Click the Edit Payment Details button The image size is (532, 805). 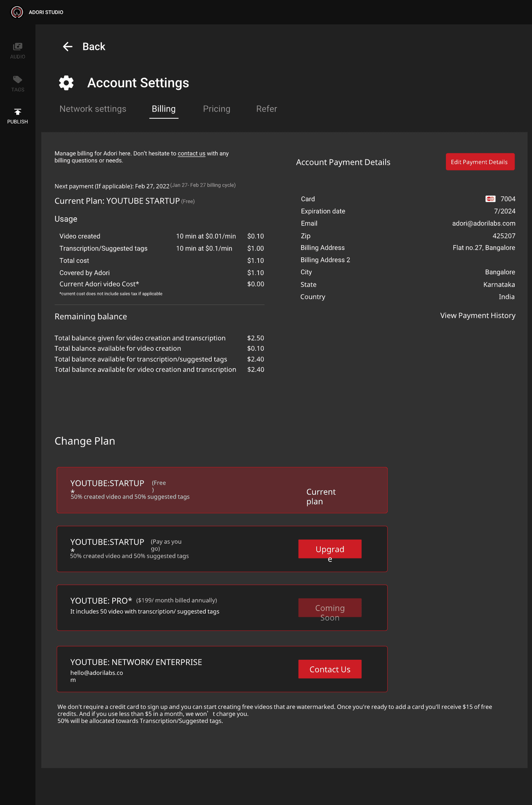pyautogui.click(x=480, y=162)
